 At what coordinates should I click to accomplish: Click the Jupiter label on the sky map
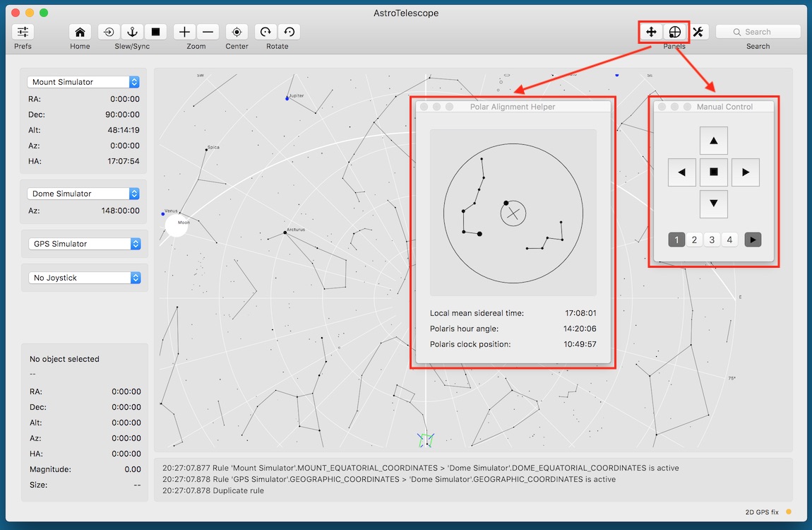tap(297, 96)
